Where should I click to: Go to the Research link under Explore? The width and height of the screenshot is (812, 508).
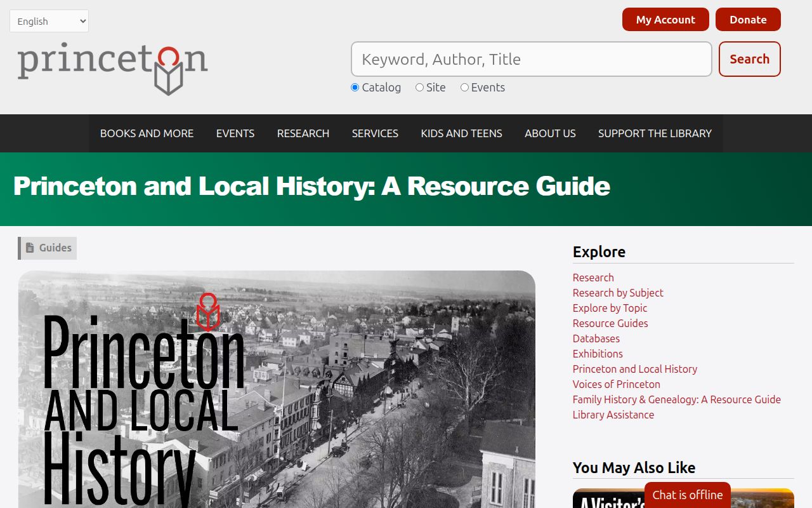pos(593,277)
